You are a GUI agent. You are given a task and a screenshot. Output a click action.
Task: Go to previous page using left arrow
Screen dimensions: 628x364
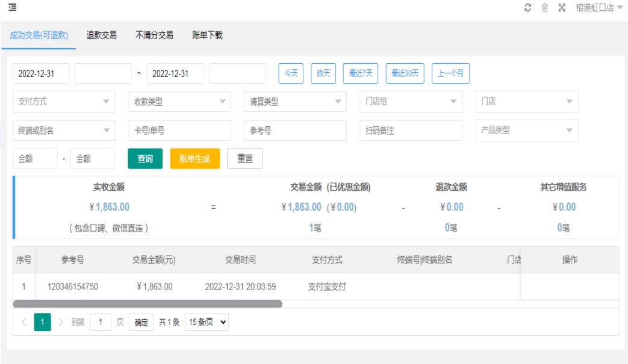(x=24, y=322)
